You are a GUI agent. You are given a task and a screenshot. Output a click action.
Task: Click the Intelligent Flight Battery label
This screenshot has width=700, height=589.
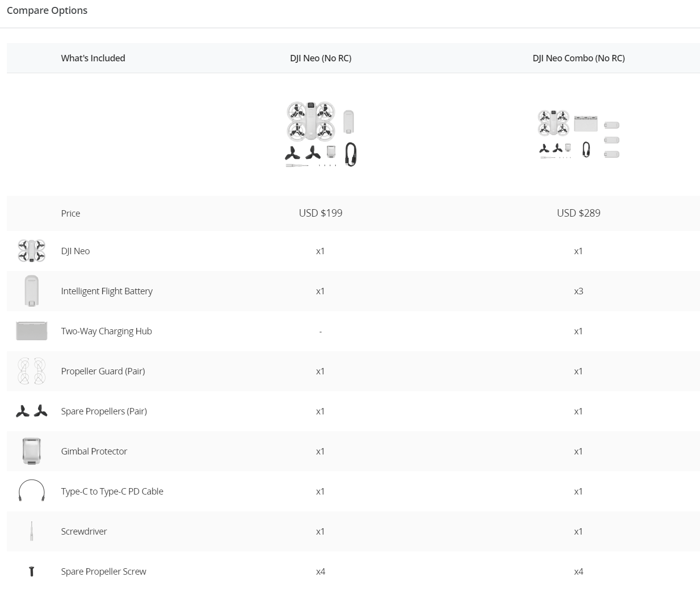point(107,291)
